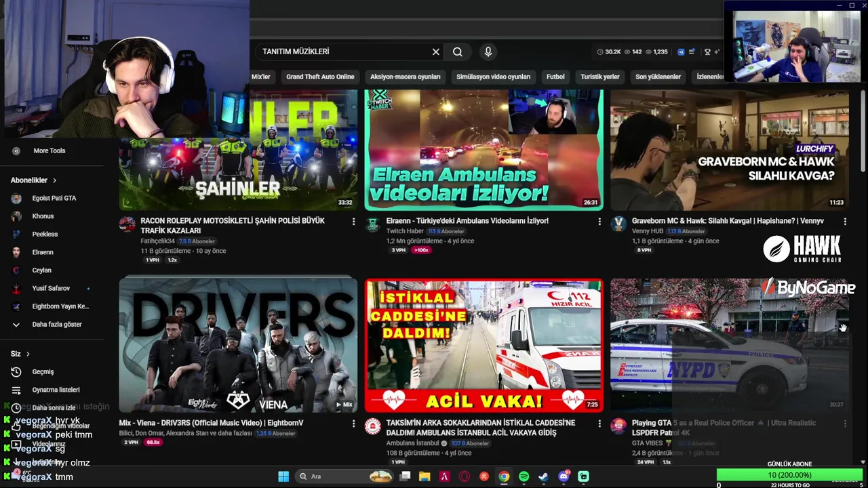Expand the Siz section chevron
The image size is (868, 488).
click(x=28, y=354)
